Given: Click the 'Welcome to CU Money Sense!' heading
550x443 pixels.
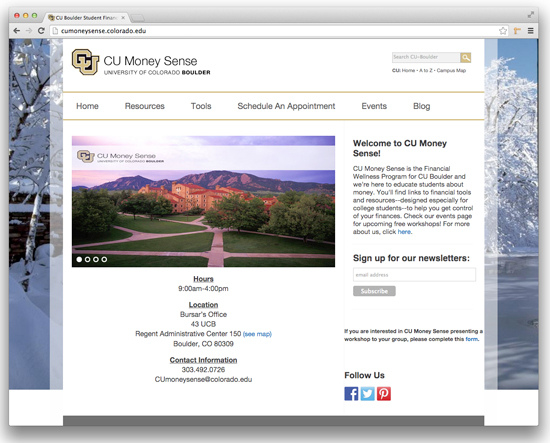Looking at the screenshot, I should (400, 148).
